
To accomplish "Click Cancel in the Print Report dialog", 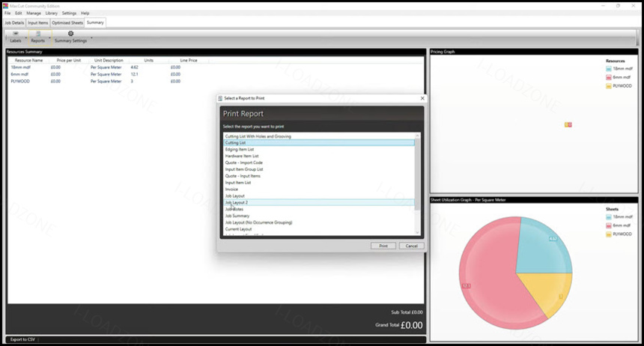I will [412, 246].
